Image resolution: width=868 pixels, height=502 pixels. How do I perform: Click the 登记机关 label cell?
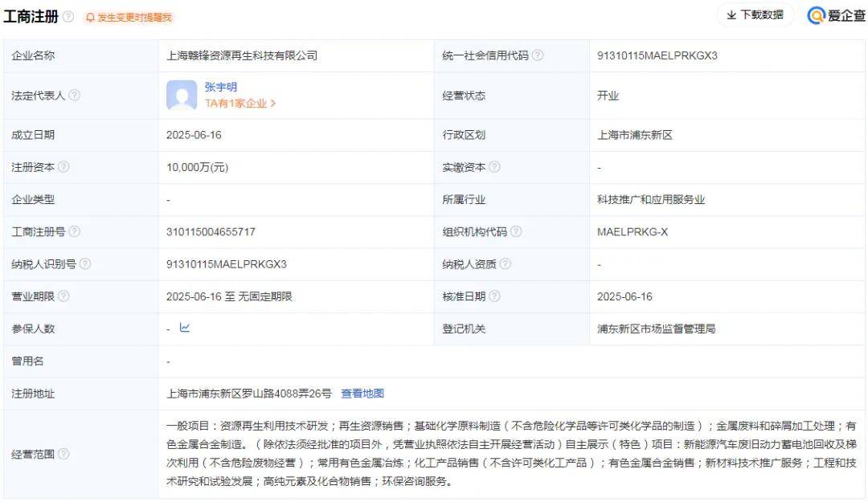511,329
